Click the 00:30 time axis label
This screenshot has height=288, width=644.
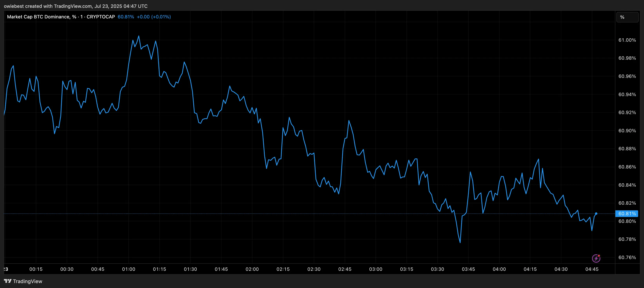(x=67, y=269)
